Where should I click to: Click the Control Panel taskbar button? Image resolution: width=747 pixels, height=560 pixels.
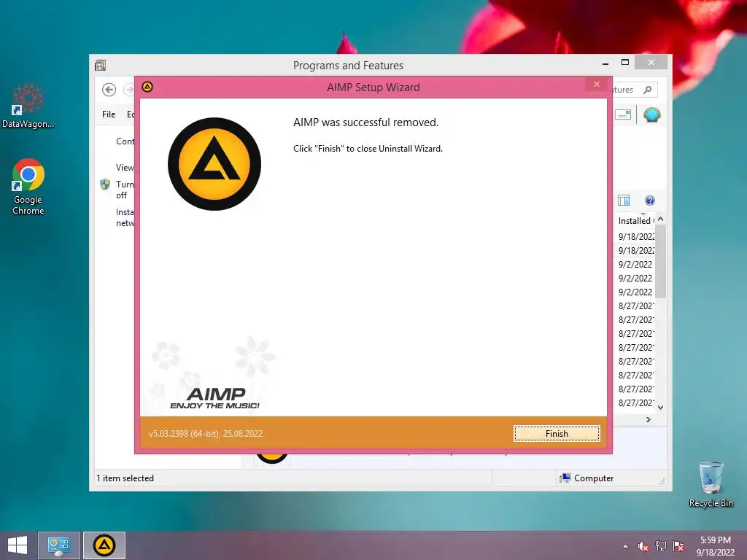coord(58,545)
